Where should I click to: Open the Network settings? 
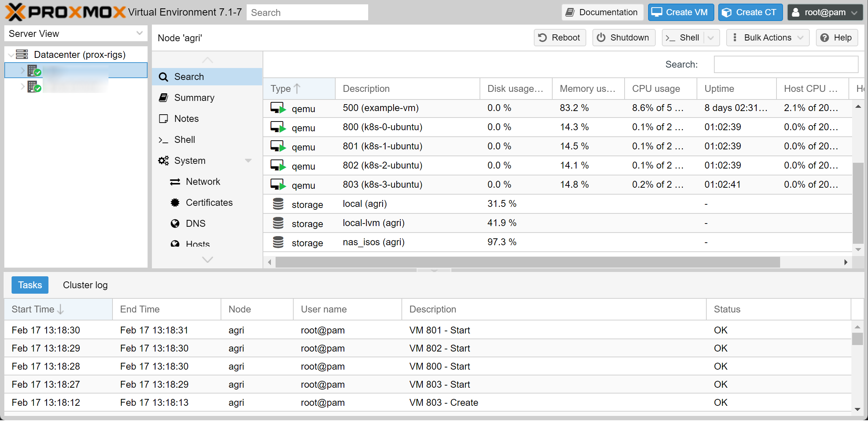(x=207, y=182)
